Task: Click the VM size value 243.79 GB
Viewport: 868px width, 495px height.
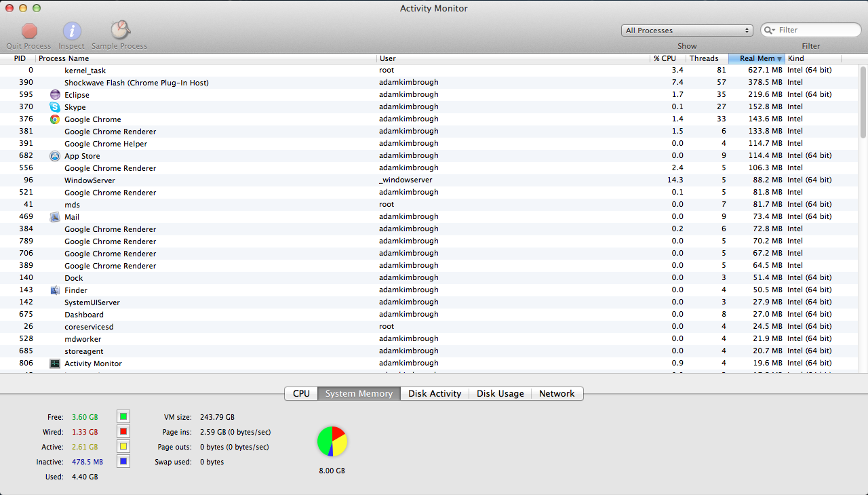Action: point(218,417)
